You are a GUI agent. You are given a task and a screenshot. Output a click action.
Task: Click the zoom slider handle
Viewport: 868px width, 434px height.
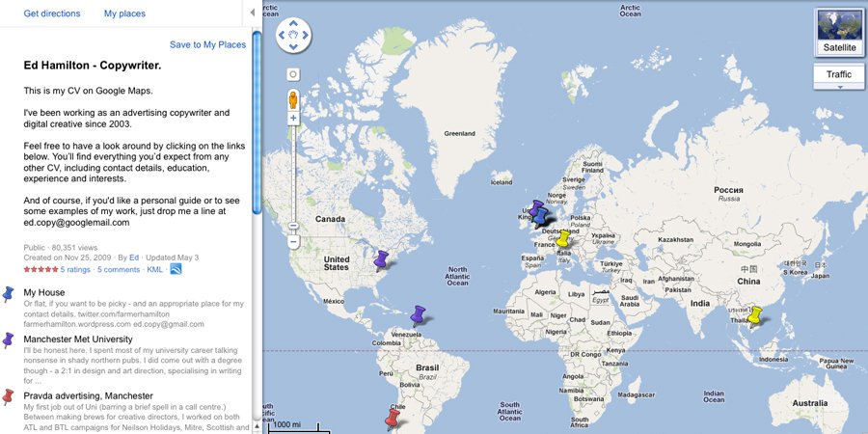tap(294, 226)
